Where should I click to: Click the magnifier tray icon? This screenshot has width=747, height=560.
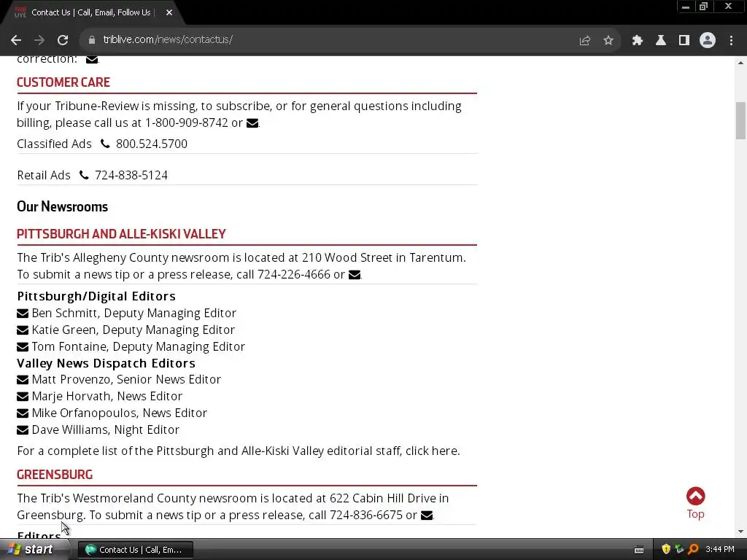pyautogui.click(x=693, y=550)
